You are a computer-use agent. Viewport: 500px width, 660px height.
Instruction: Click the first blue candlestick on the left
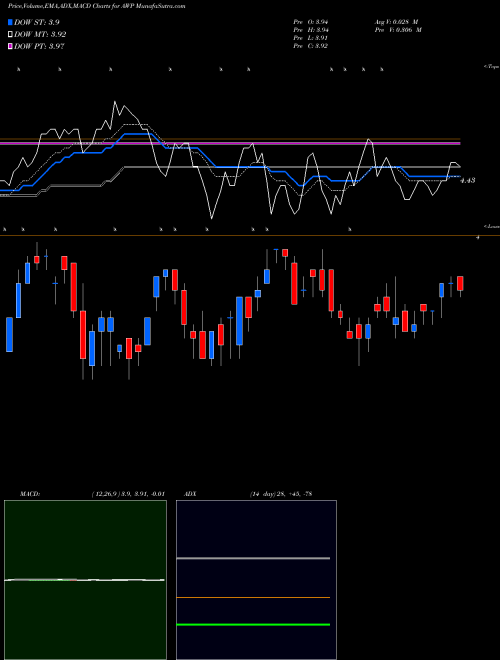[x=9, y=334]
